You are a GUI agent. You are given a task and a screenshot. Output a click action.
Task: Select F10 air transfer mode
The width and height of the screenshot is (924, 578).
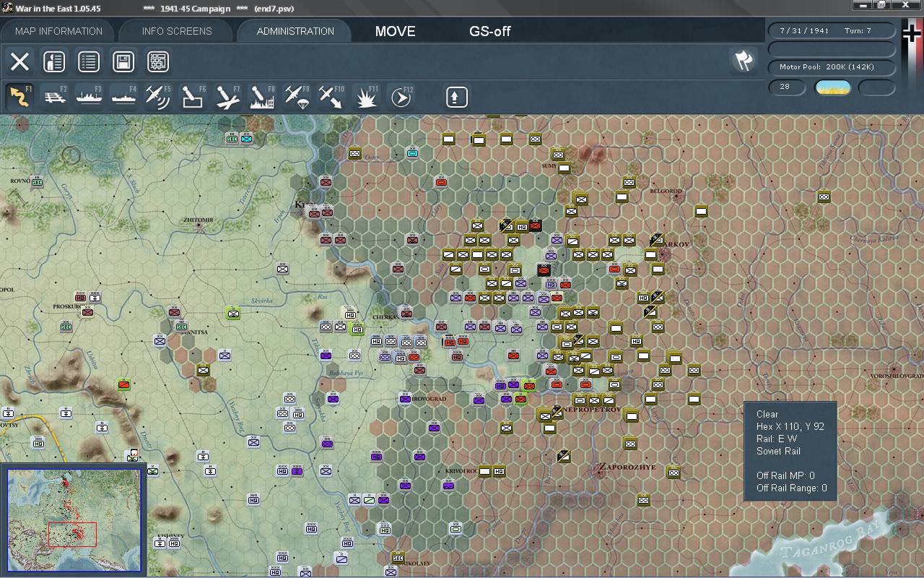[331, 97]
